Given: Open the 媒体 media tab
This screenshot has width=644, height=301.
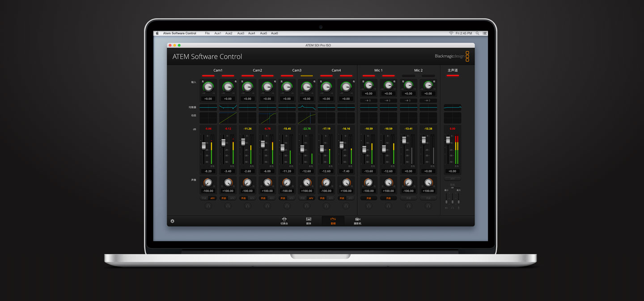Looking at the screenshot, I should pos(309,221).
